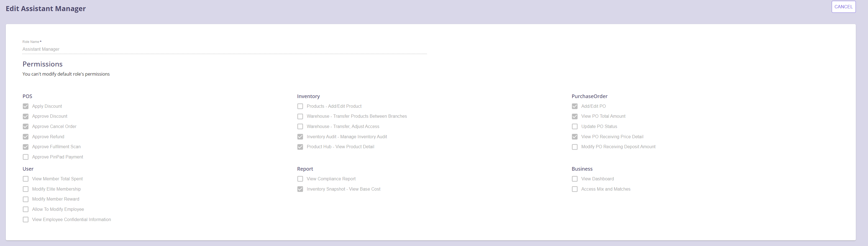Toggle View PO Receiving Price Detail

pyautogui.click(x=575, y=137)
